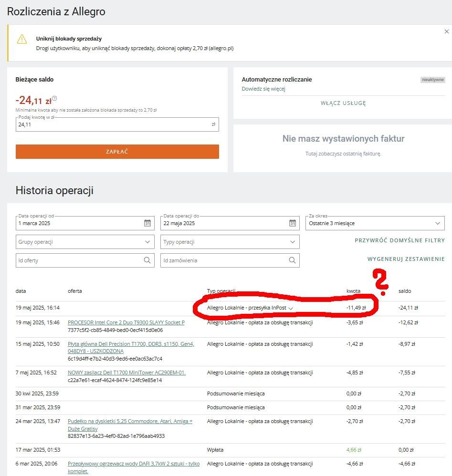
Task: Click the -3,65 zł transaction fee amount
Action: [x=355, y=322]
